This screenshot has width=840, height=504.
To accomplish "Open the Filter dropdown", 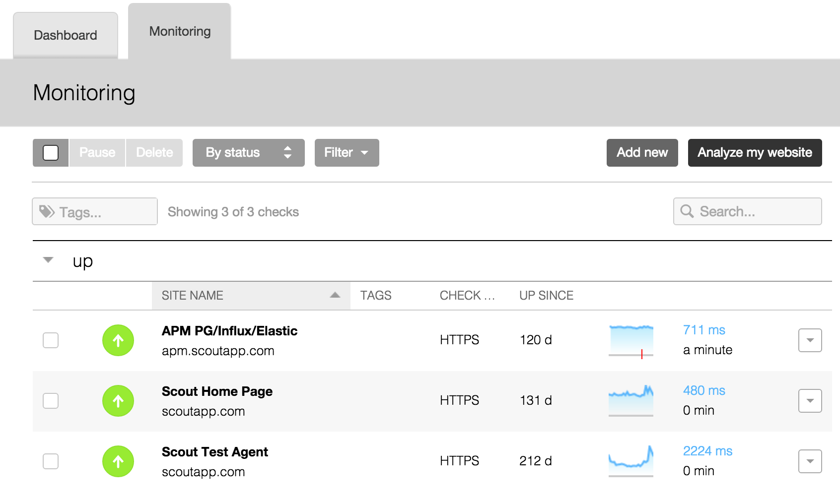I will pos(347,153).
